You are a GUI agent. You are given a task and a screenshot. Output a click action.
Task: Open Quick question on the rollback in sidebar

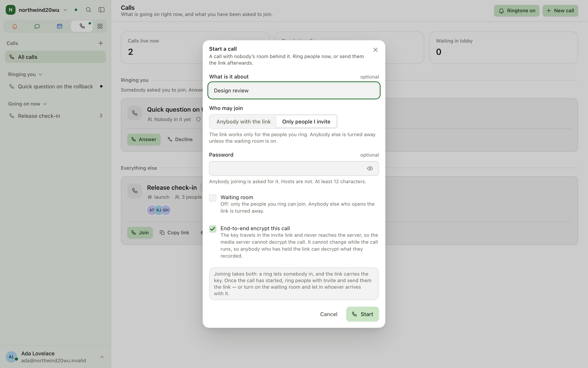[x=55, y=86]
